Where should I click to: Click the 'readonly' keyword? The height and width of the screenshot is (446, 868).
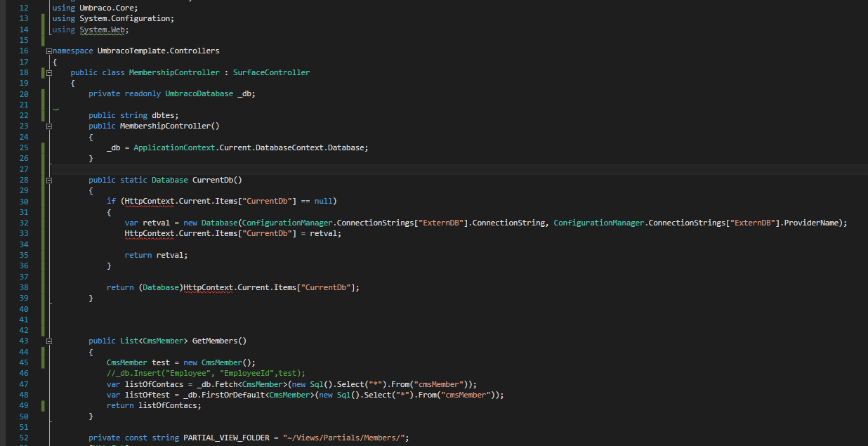[143, 93]
